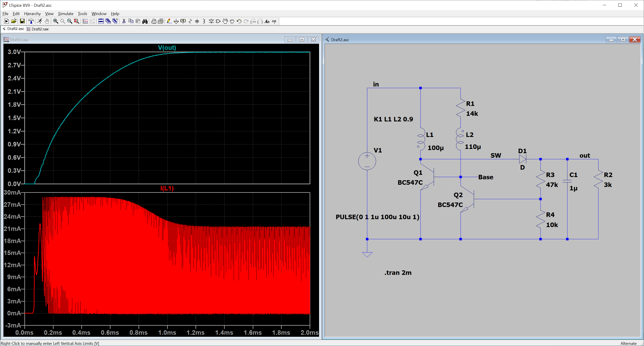Click the Tile Windows Horizontally icon
Image resolution: width=644 pixels, height=346 pixels.
(x=101, y=22)
